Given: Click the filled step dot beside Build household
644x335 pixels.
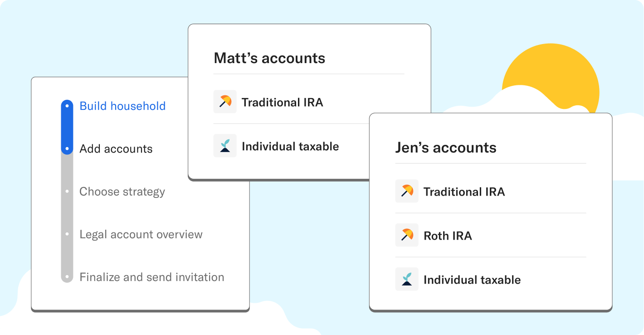Looking at the screenshot, I should (x=67, y=106).
